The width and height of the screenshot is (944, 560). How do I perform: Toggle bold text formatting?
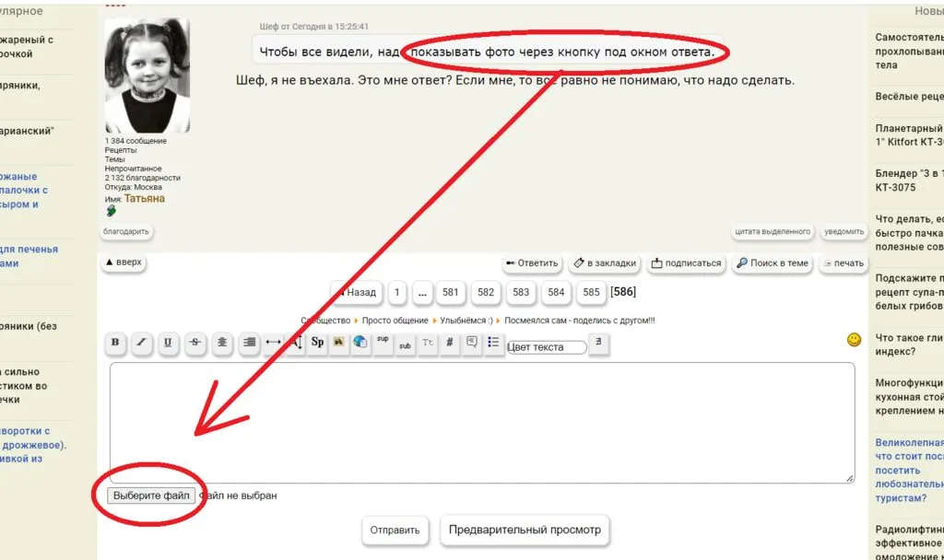[115, 343]
